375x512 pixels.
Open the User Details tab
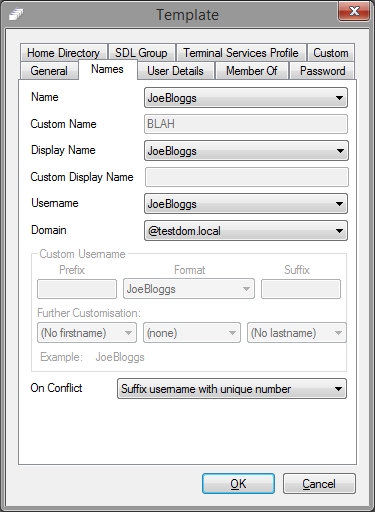click(x=175, y=71)
